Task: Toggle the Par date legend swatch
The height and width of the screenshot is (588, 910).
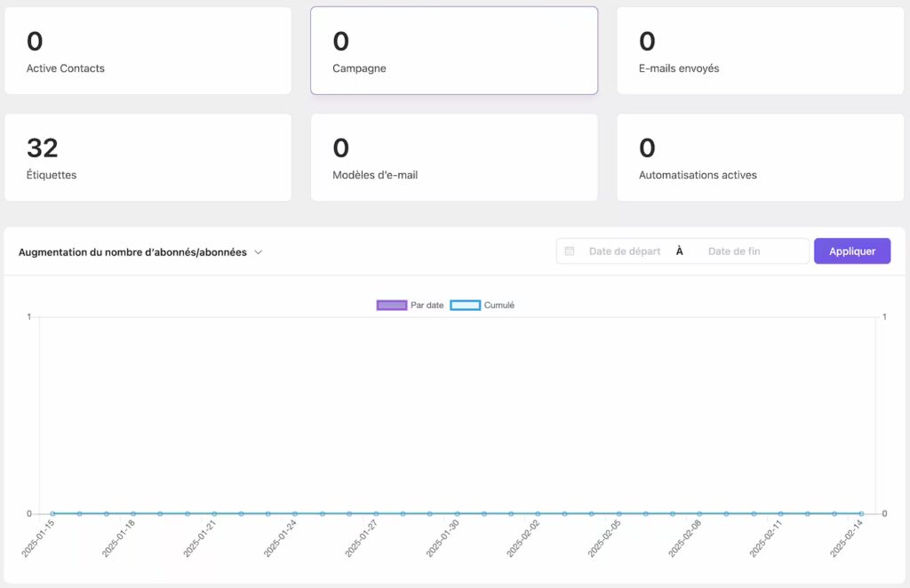Action: pos(392,305)
